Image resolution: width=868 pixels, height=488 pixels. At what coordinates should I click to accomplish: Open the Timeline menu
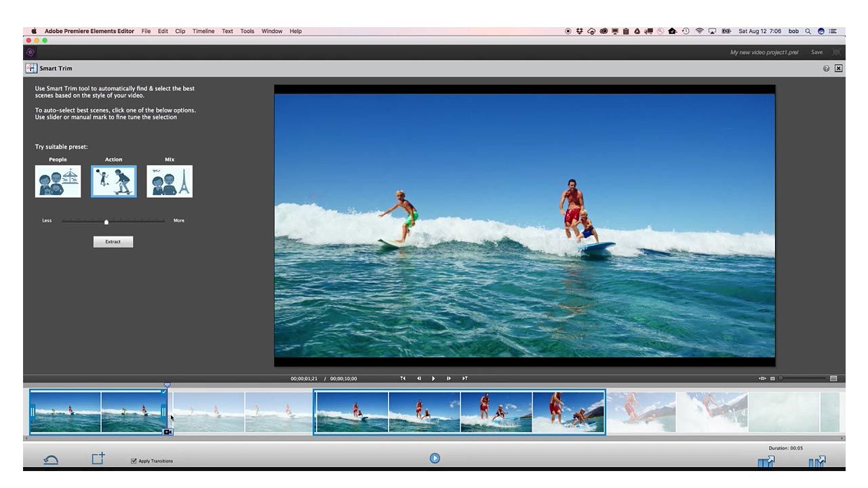pyautogui.click(x=203, y=31)
